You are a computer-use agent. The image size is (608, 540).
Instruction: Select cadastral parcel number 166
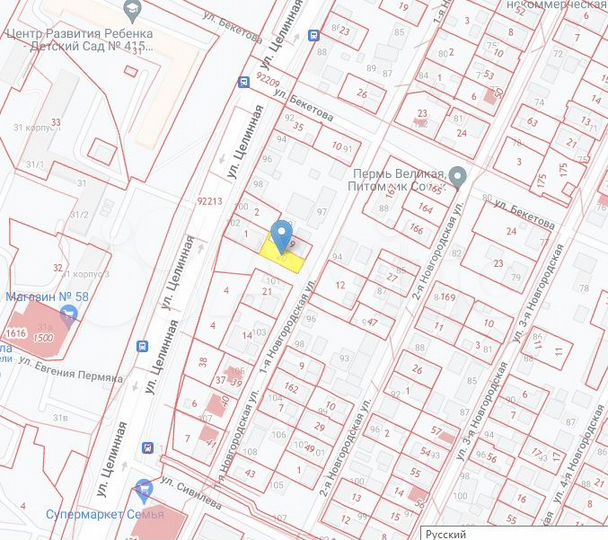click(415, 231)
